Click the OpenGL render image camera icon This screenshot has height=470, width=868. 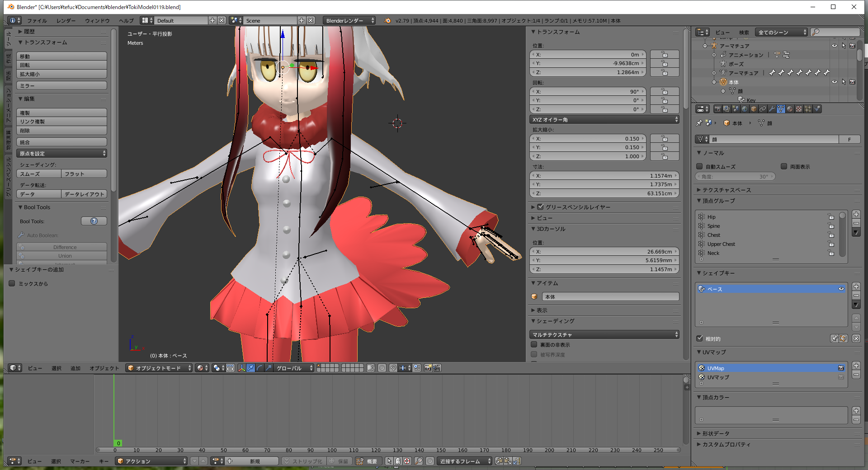[428, 368]
